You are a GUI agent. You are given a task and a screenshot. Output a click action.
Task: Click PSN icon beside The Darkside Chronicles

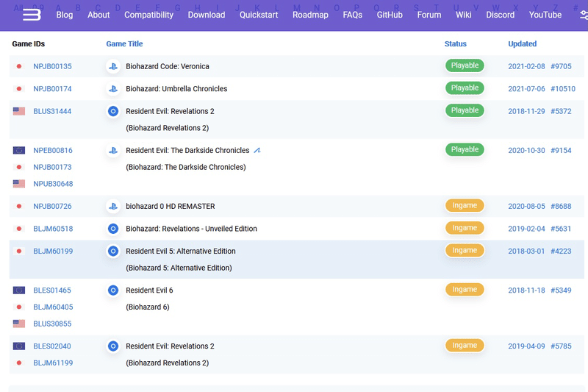pos(113,151)
